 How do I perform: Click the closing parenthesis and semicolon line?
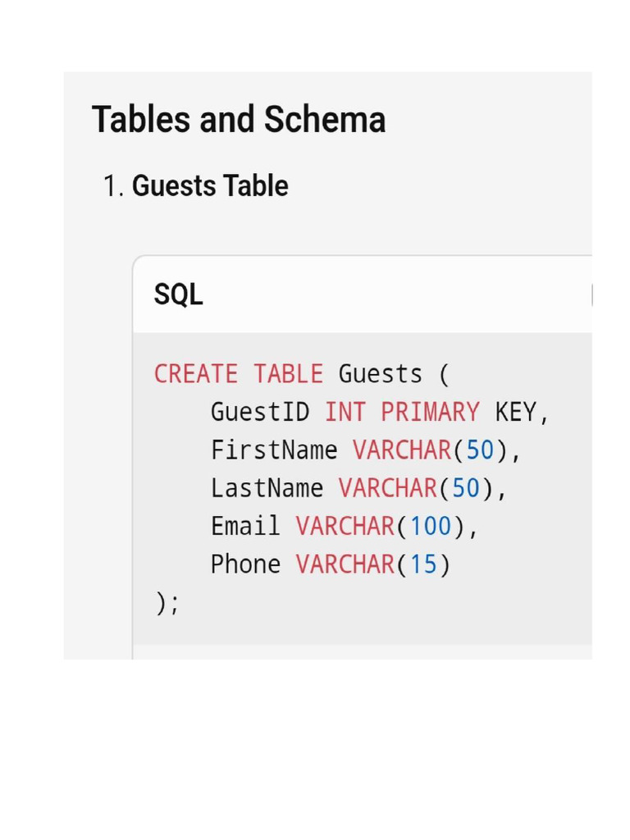(x=167, y=603)
